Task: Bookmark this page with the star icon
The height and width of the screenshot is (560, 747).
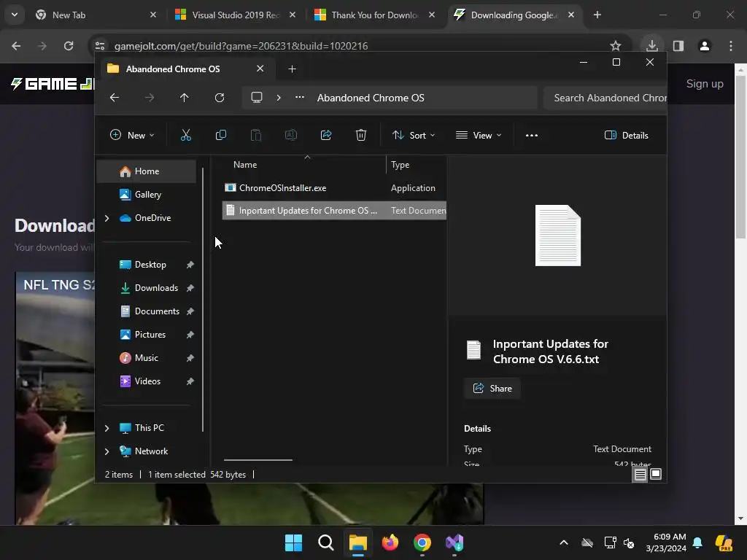Action: tap(616, 46)
